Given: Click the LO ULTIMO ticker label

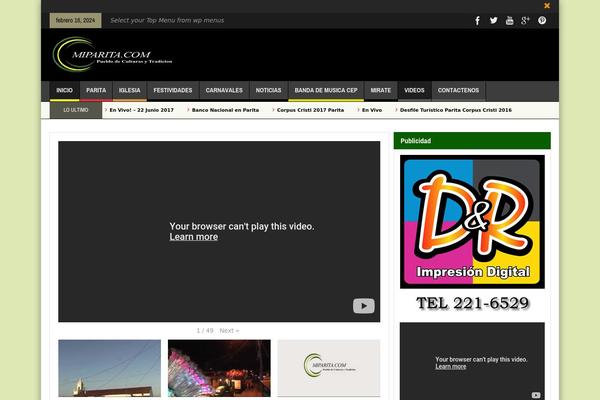Looking at the screenshot, I should [x=76, y=110].
